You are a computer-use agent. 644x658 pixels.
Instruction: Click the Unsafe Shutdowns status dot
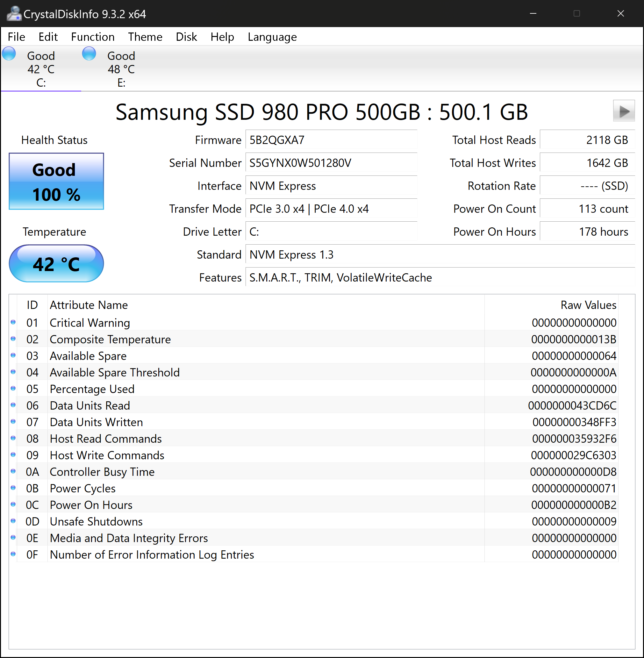pyautogui.click(x=13, y=521)
